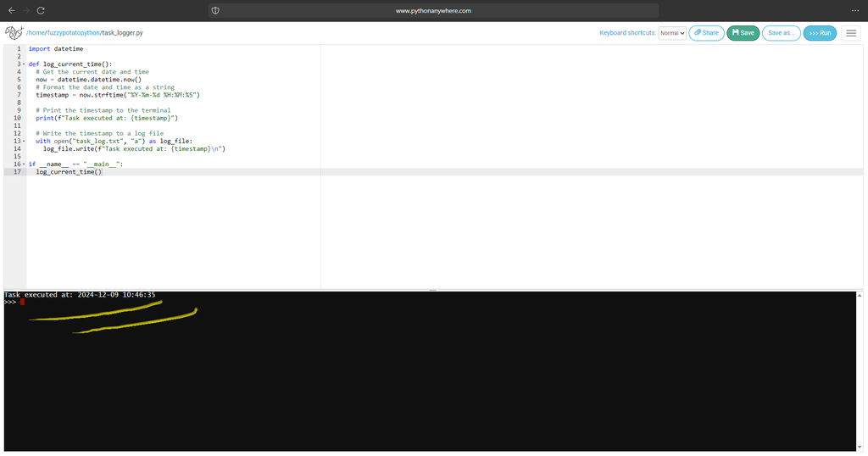This screenshot has height=456, width=868.
Task: Click the task_logger.py file name
Action: (x=122, y=33)
